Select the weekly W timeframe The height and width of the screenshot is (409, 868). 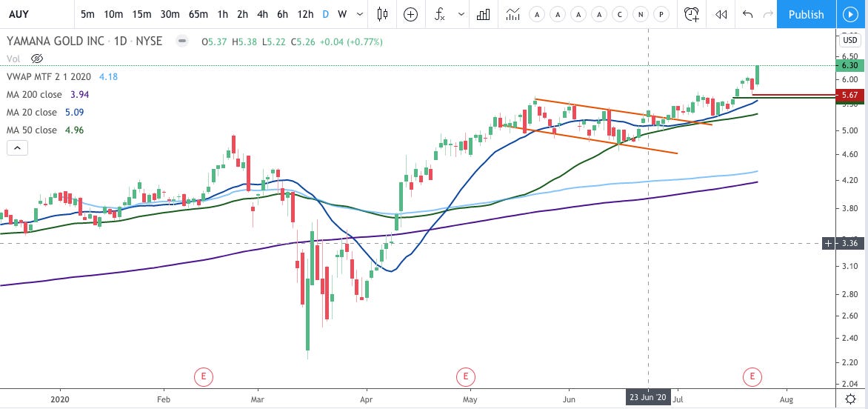342,14
